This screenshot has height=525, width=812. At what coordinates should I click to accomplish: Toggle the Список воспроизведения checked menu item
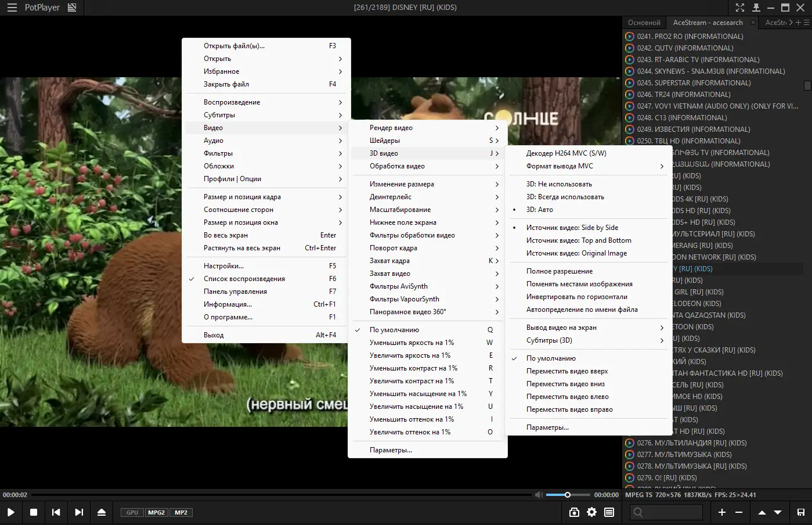266,279
